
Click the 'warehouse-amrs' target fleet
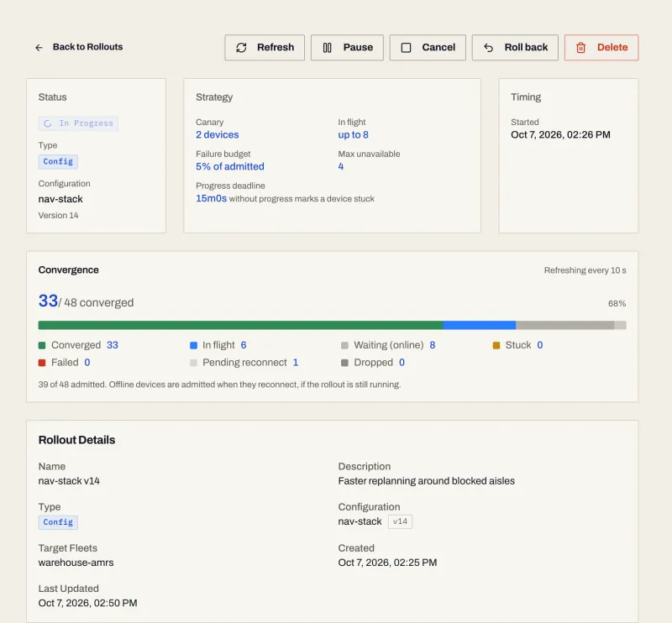pyautogui.click(x=76, y=563)
